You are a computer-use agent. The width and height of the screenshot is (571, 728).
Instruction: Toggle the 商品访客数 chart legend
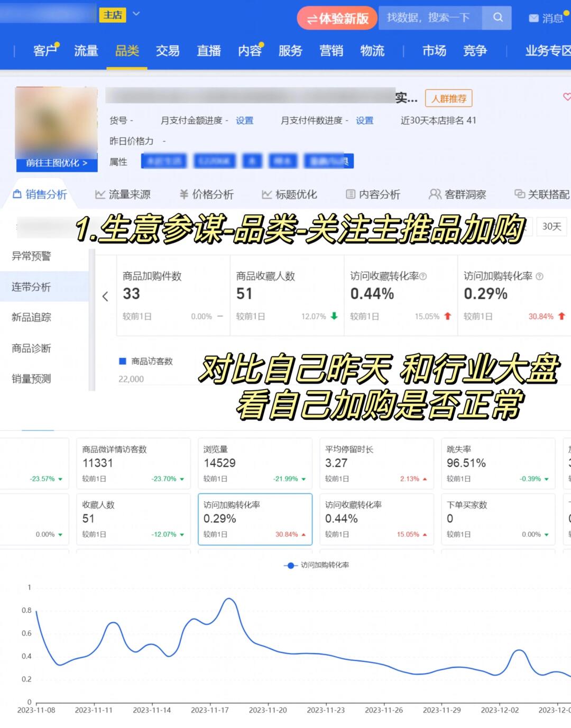coord(146,361)
